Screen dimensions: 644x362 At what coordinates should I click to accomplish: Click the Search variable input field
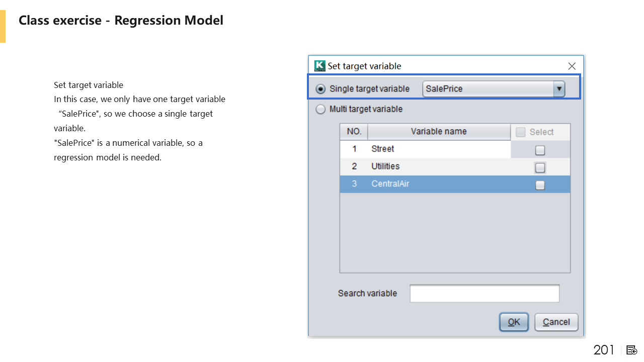point(485,294)
